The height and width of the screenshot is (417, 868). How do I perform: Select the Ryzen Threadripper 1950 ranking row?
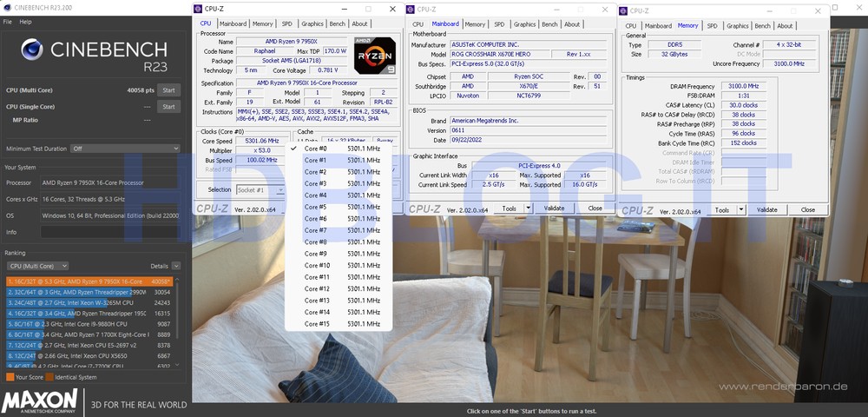(89, 313)
